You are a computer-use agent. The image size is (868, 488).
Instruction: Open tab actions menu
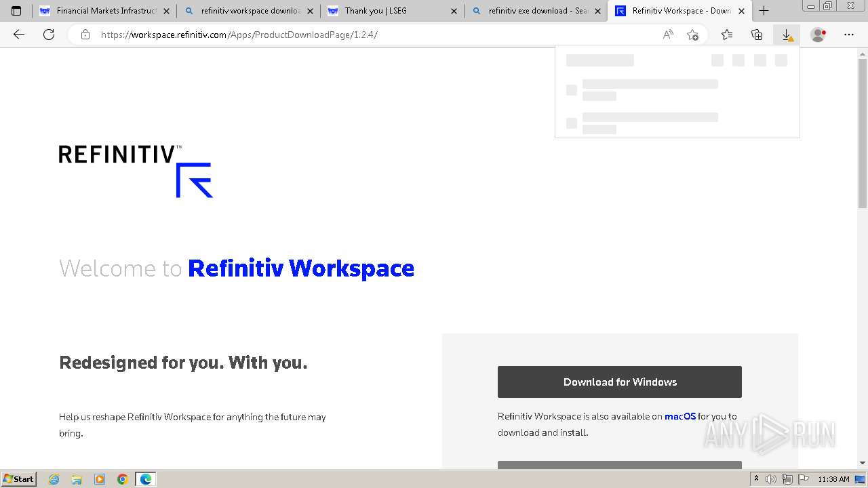coord(16,11)
